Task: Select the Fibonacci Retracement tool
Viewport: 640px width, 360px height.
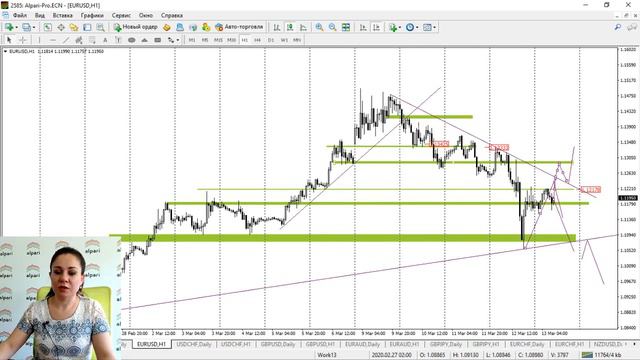Action: click(92, 40)
